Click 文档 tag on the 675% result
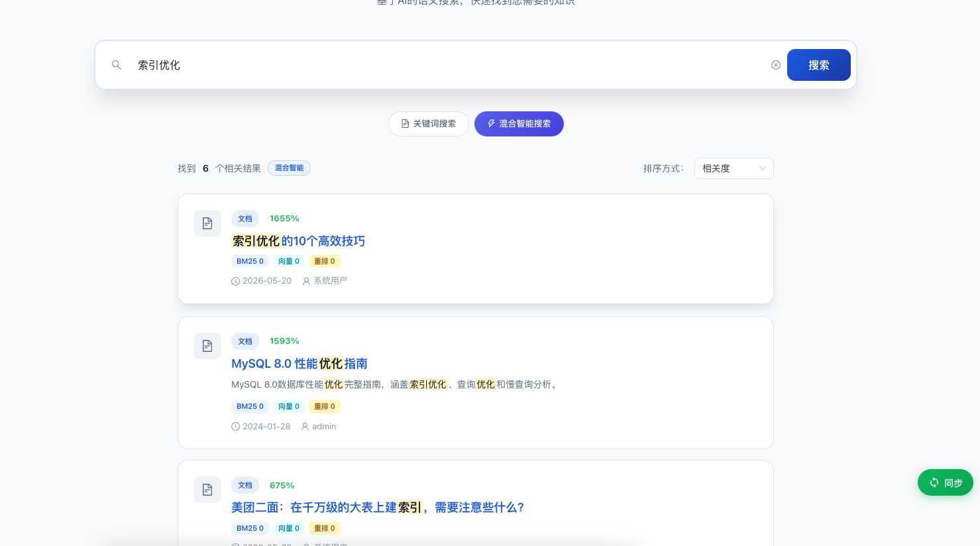The height and width of the screenshot is (546, 980). click(x=245, y=485)
